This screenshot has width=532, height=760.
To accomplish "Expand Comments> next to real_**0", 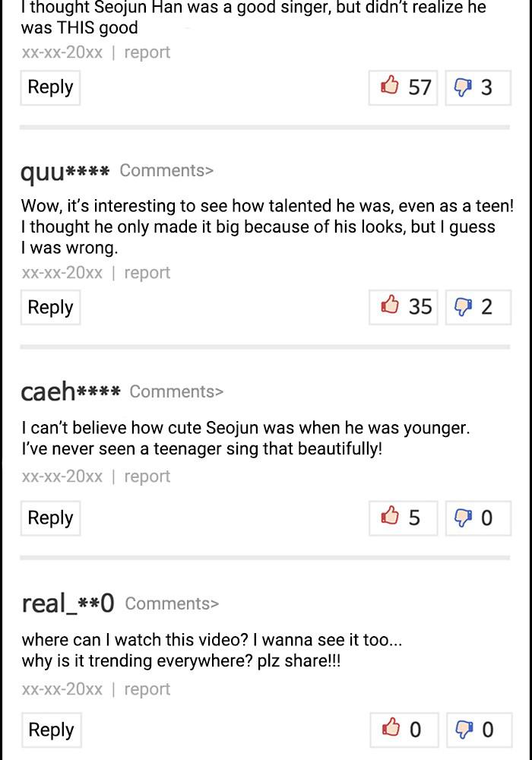I will [172, 603].
